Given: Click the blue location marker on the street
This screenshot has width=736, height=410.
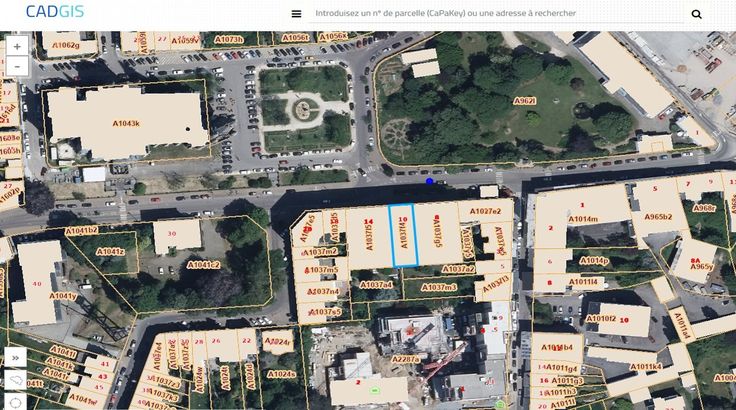Looking at the screenshot, I should tap(429, 181).
